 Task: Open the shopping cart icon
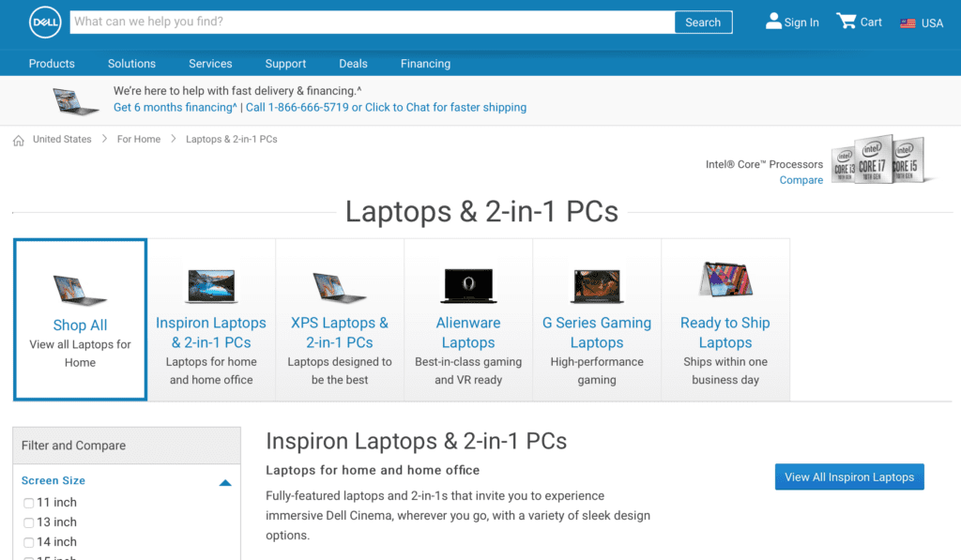[847, 22]
